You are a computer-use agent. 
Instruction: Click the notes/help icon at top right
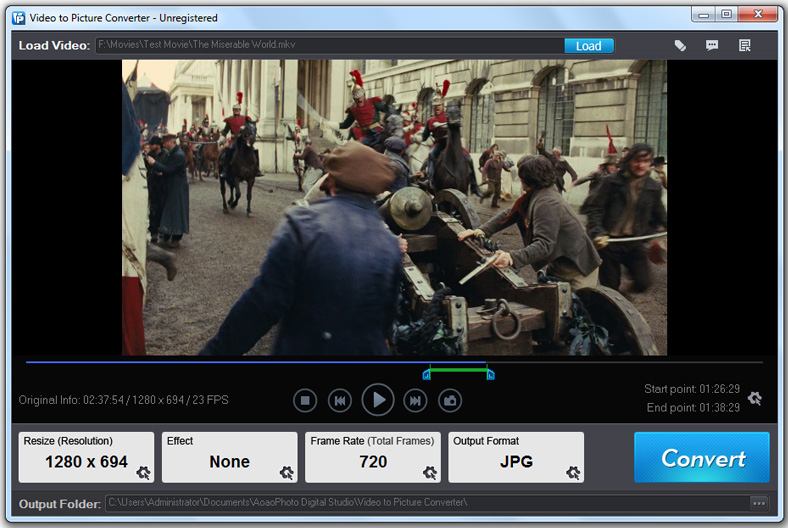click(745, 46)
